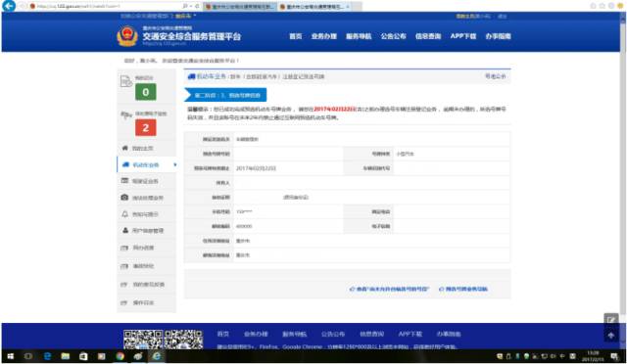Click the red date in the notice text

point(334,109)
